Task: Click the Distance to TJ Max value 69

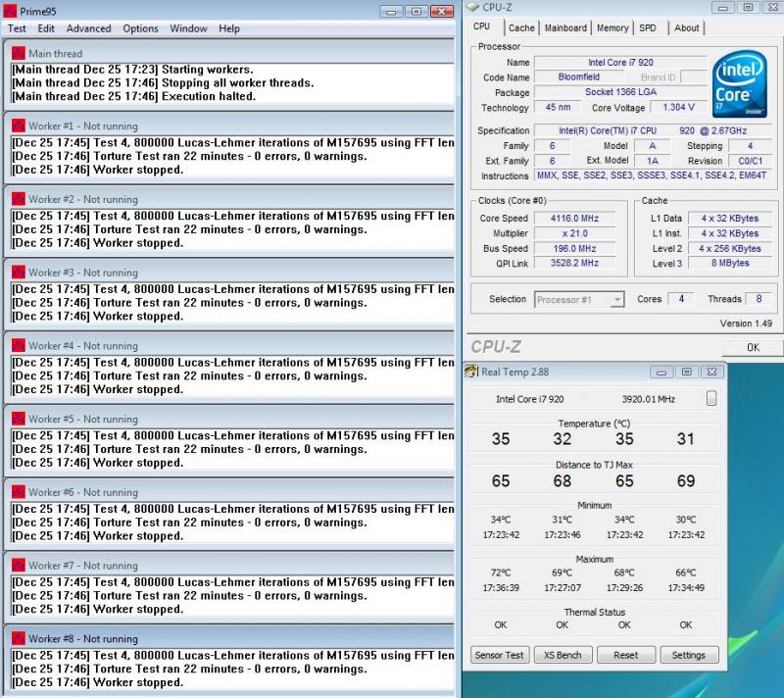Action: [686, 480]
